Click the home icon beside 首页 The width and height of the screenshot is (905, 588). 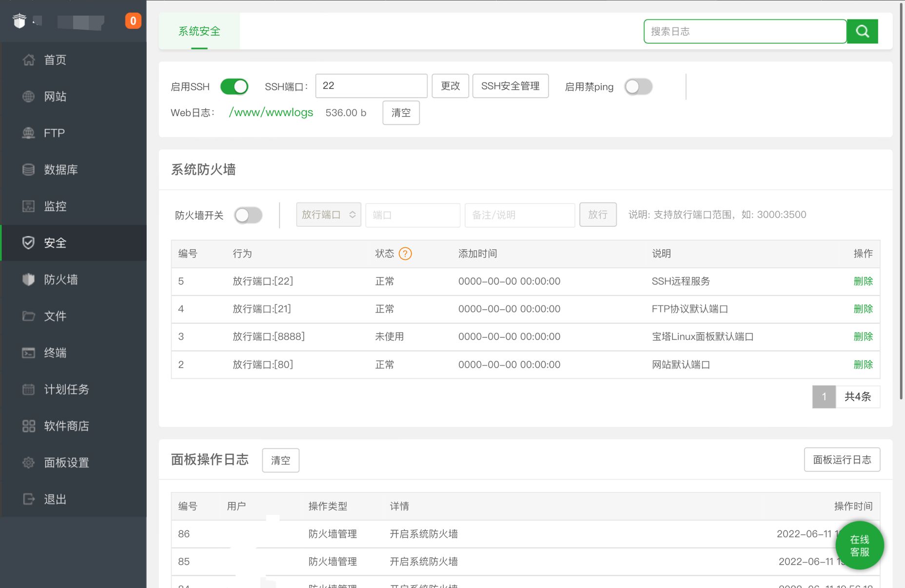pyautogui.click(x=29, y=59)
